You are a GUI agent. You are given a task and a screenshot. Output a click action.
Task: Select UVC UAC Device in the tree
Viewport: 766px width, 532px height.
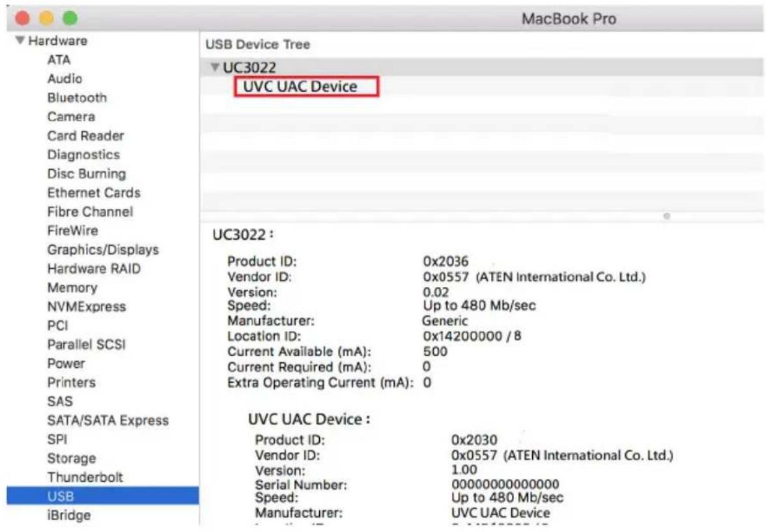(300, 87)
